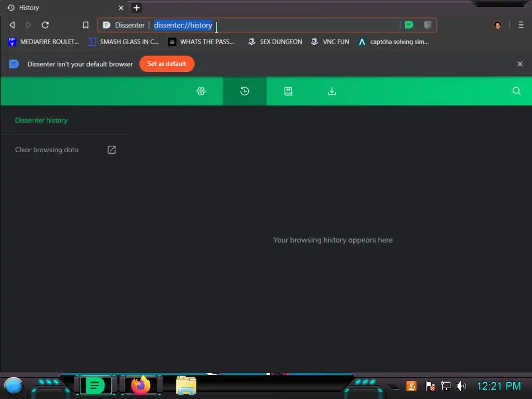Image resolution: width=532 pixels, height=399 pixels.
Task: Reload the history page
Action: tap(45, 25)
